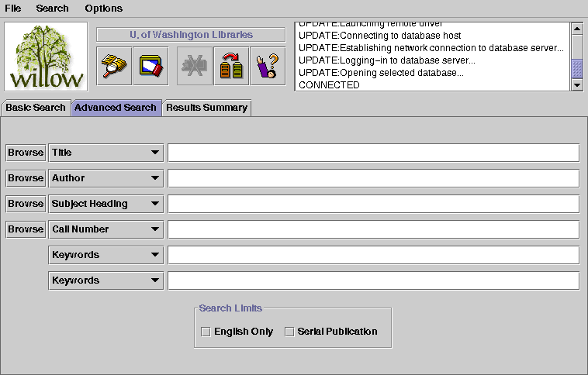Click Browse button next to Author

(x=26, y=178)
